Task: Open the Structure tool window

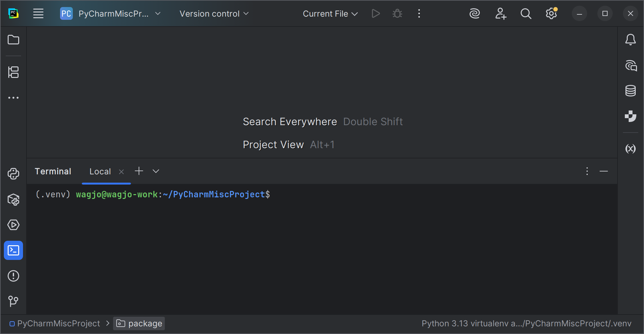Action: 13,72
